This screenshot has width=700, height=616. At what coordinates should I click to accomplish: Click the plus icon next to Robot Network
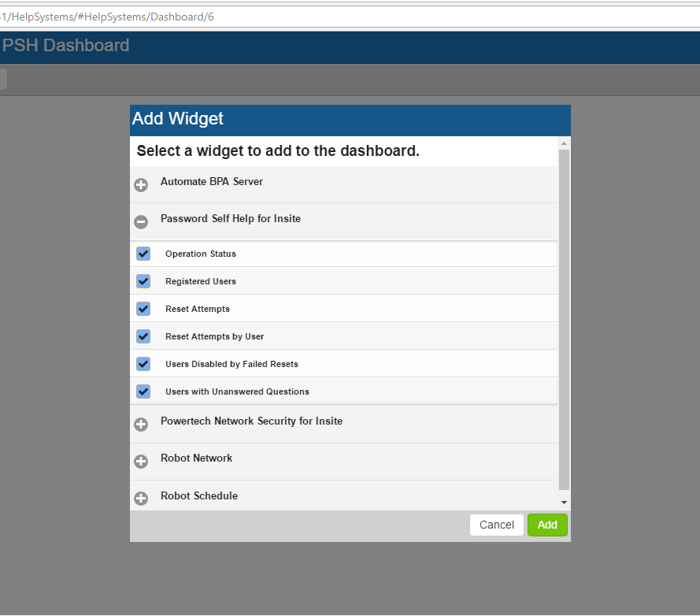coord(141,462)
